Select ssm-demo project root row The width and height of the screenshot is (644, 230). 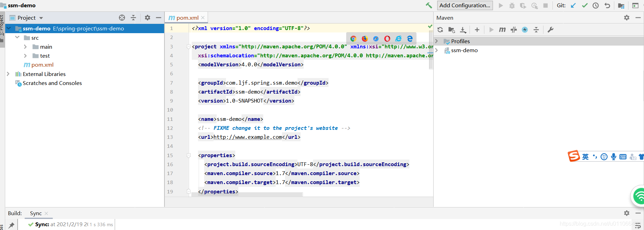coord(85,28)
